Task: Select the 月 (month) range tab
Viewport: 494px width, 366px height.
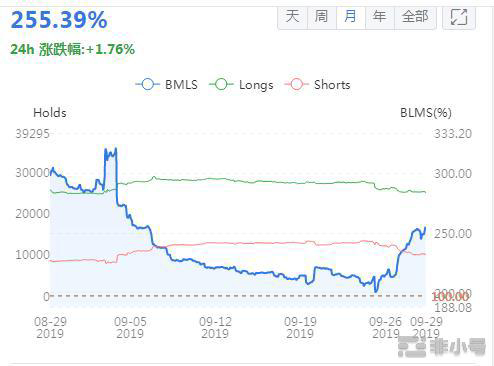Action: pyautogui.click(x=351, y=16)
